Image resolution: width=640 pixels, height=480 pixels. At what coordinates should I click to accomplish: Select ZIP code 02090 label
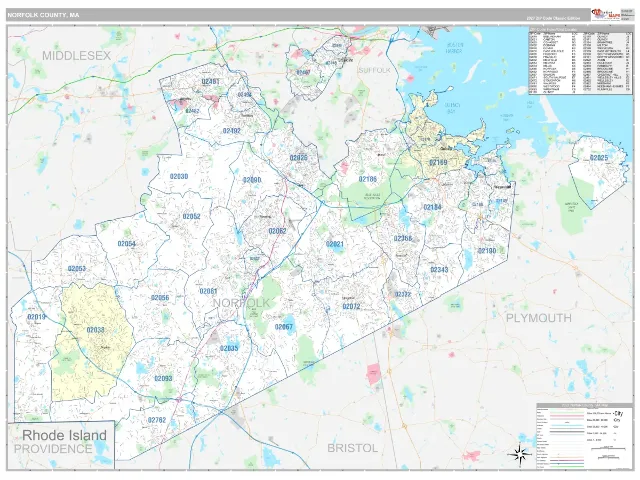tap(252, 180)
